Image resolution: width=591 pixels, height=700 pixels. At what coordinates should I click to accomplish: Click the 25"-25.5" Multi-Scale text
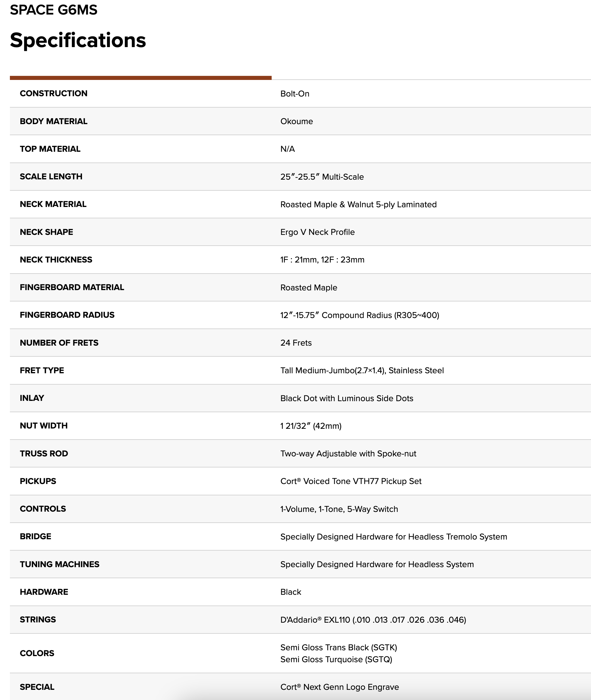322,177
